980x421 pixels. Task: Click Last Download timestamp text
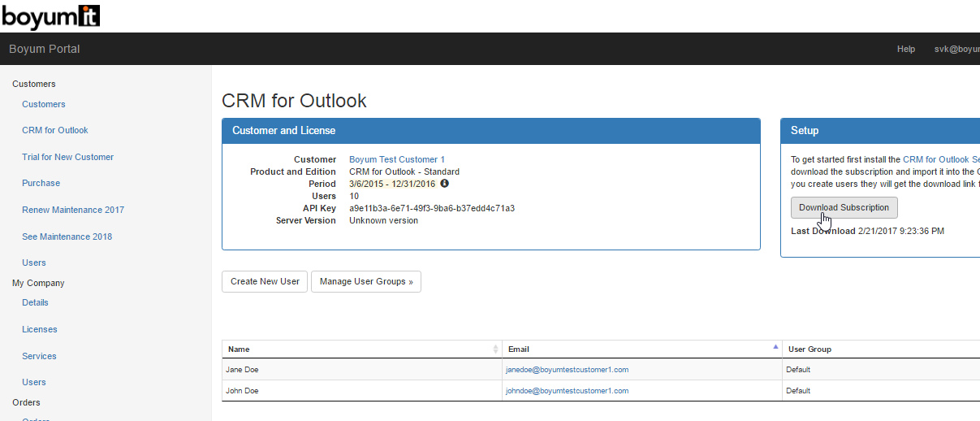pos(901,231)
